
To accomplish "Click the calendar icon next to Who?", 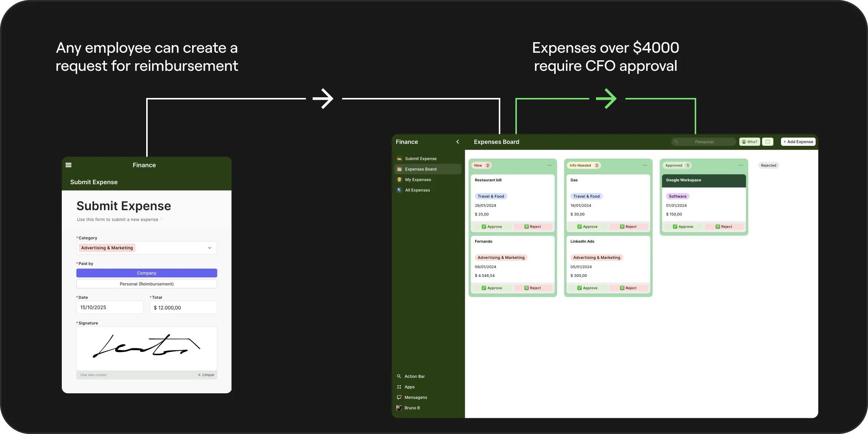I will tap(767, 142).
